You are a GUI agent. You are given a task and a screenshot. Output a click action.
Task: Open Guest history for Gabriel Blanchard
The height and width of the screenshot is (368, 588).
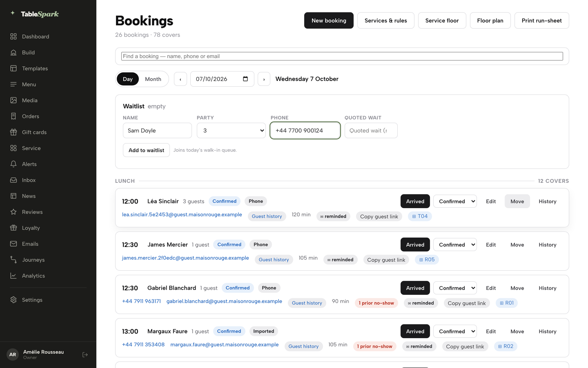click(307, 303)
